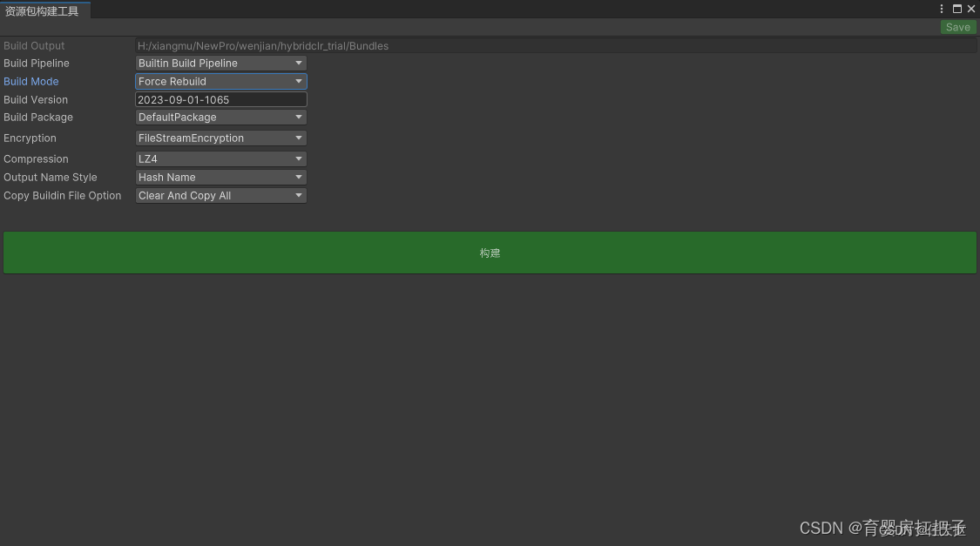This screenshot has width=980, height=546.
Task: Close the build tool window
Action: pos(970,9)
